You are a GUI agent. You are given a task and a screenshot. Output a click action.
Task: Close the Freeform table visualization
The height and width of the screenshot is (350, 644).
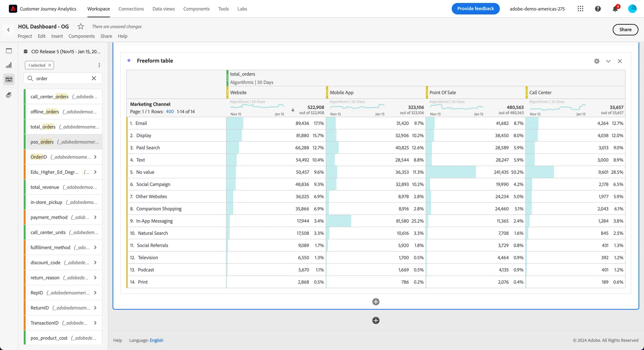620,61
